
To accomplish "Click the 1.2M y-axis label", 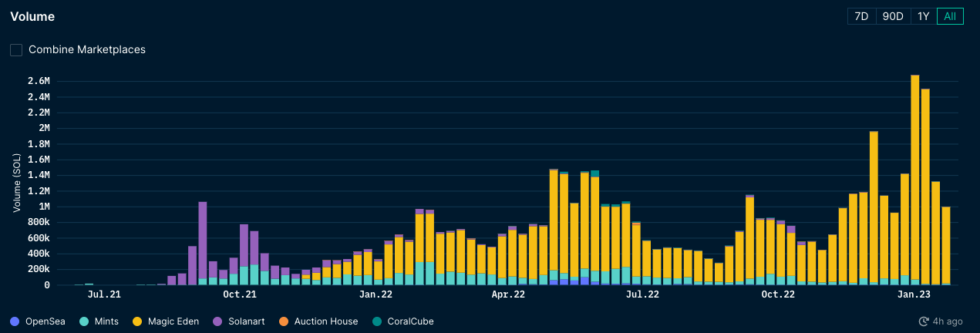I will 39,191.
